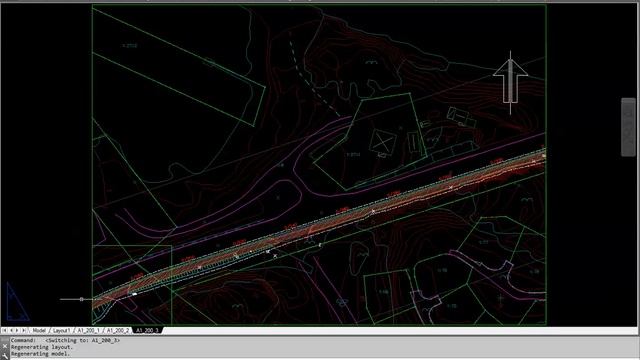
Task: Select the north arrow symbol in the drawing
Action: click(x=510, y=82)
